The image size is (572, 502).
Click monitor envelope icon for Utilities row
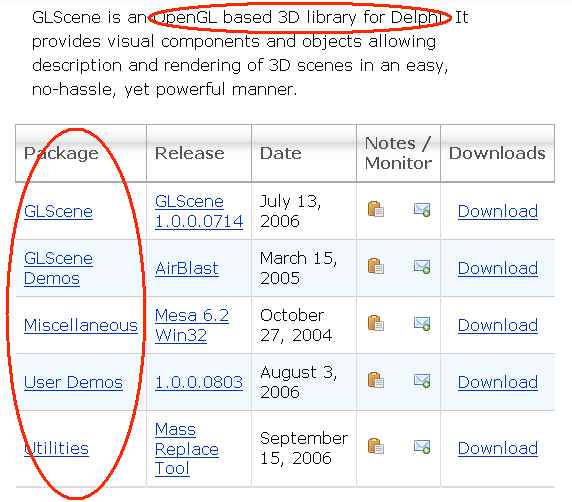(x=422, y=446)
